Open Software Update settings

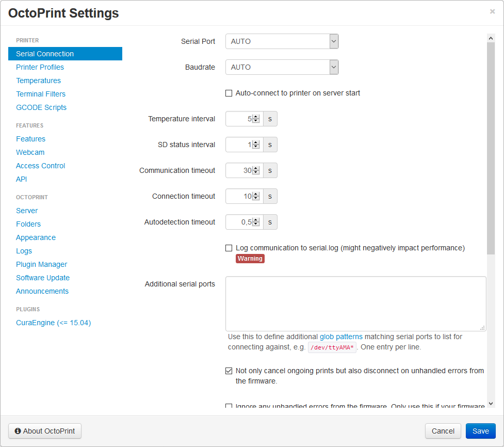click(x=43, y=278)
